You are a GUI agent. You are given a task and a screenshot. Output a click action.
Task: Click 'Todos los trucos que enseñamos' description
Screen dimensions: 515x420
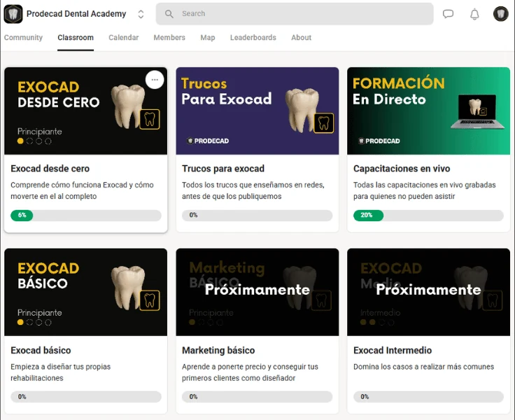(253, 190)
